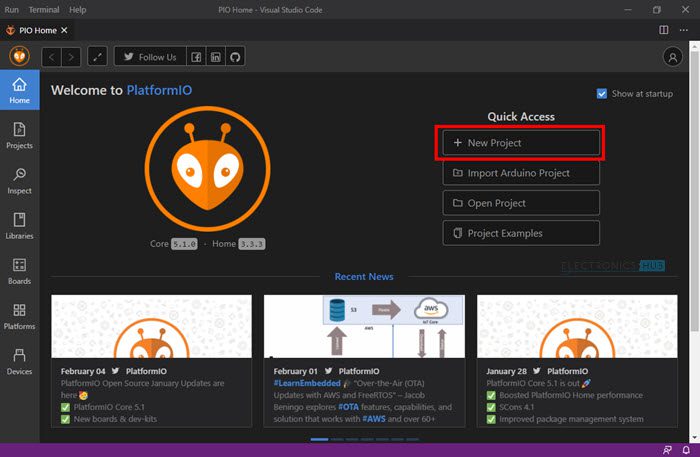Close the PIO Home tab

click(64, 30)
